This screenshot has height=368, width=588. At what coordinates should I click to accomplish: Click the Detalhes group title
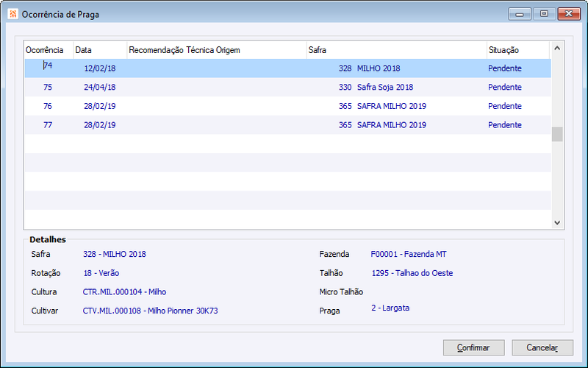click(x=48, y=240)
